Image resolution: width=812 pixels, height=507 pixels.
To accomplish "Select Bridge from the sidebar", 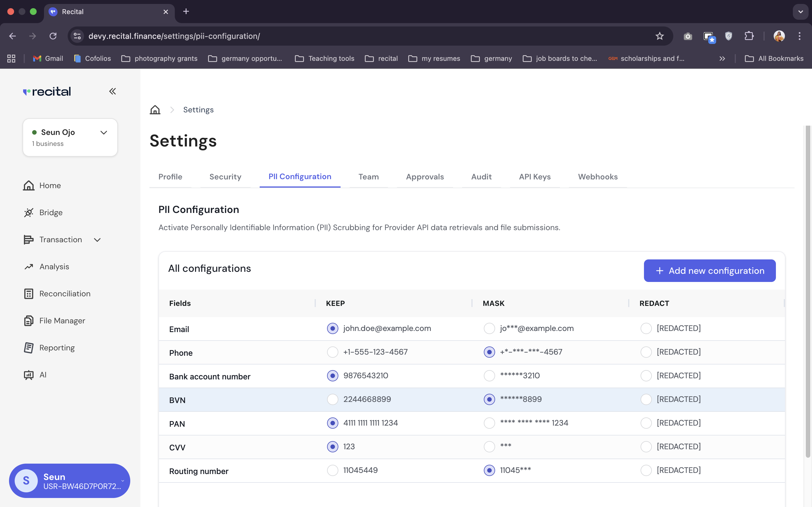I will point(51,212).
